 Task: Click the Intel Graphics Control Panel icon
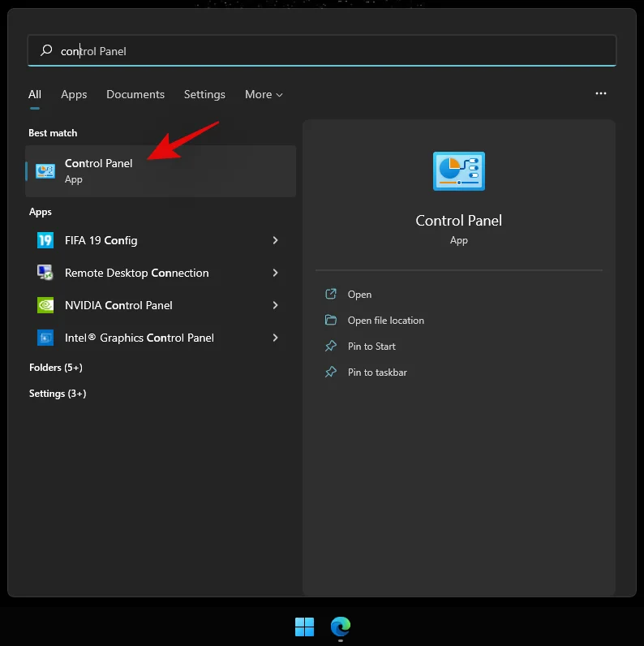click(45, 338)
